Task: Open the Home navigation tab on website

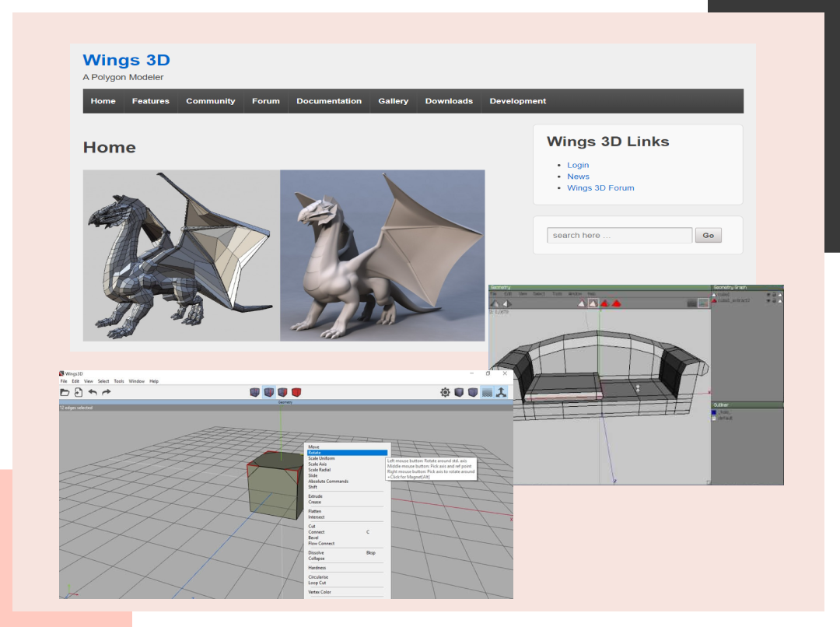Action: click(103, 101)
